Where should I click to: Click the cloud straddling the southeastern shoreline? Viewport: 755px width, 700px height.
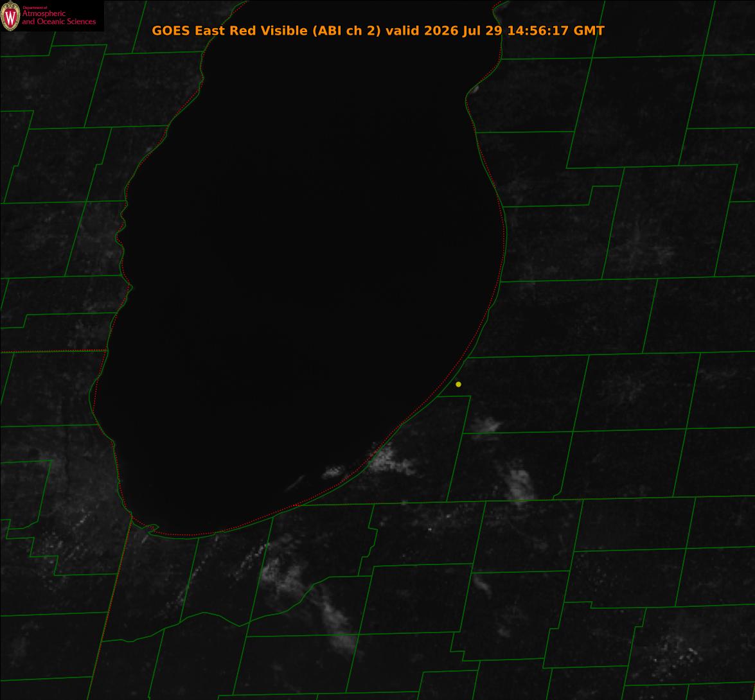pyautogui.click(x=391, y=459)
